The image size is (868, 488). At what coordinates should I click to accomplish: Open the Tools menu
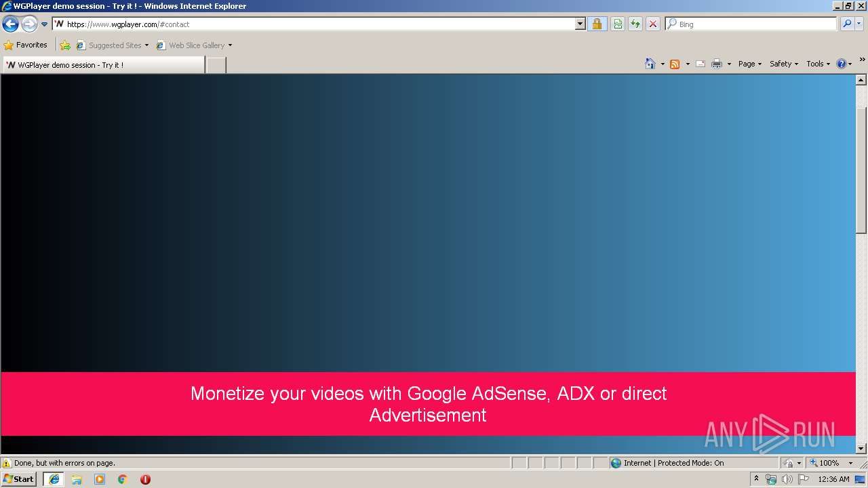(x=818, y=64)
